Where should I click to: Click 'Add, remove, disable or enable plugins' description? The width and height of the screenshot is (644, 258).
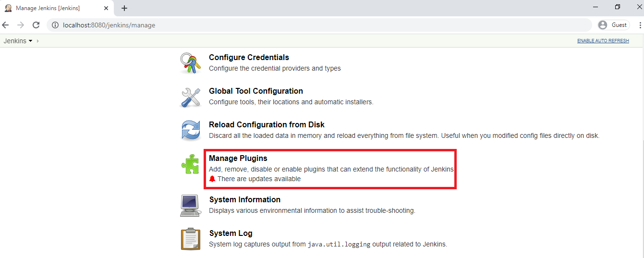[x=331, y=169]
